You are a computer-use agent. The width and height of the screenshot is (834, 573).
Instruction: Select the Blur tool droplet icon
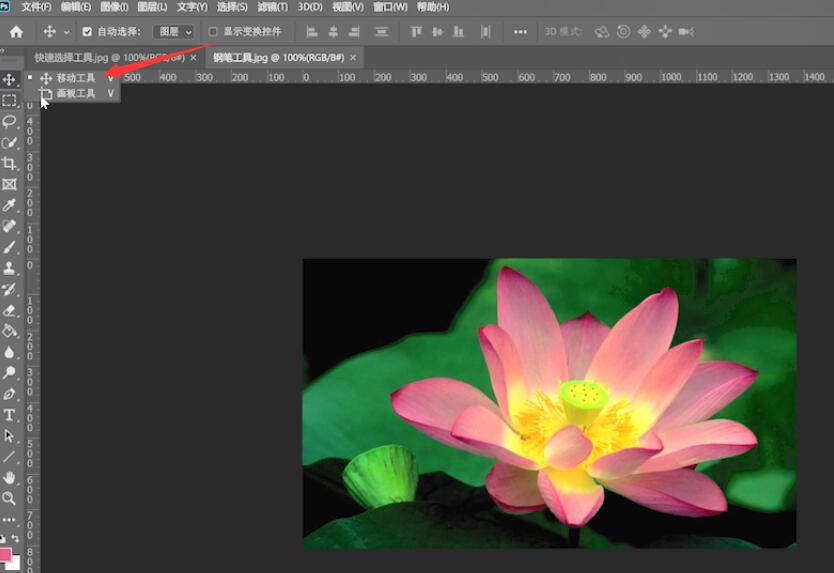click(9, 352)
